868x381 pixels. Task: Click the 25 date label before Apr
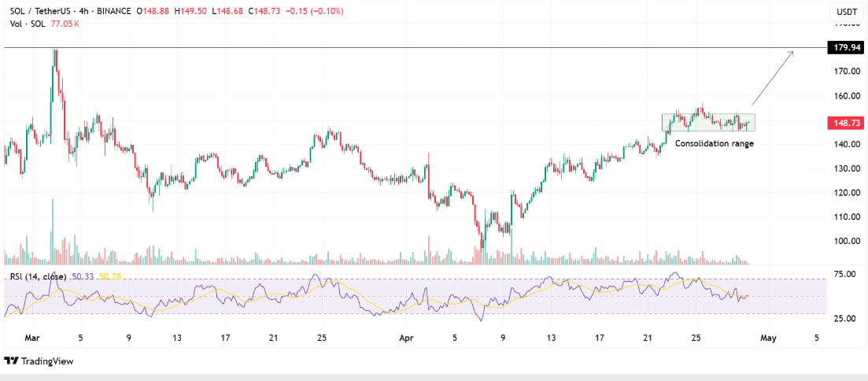click(x=323, y=337)
